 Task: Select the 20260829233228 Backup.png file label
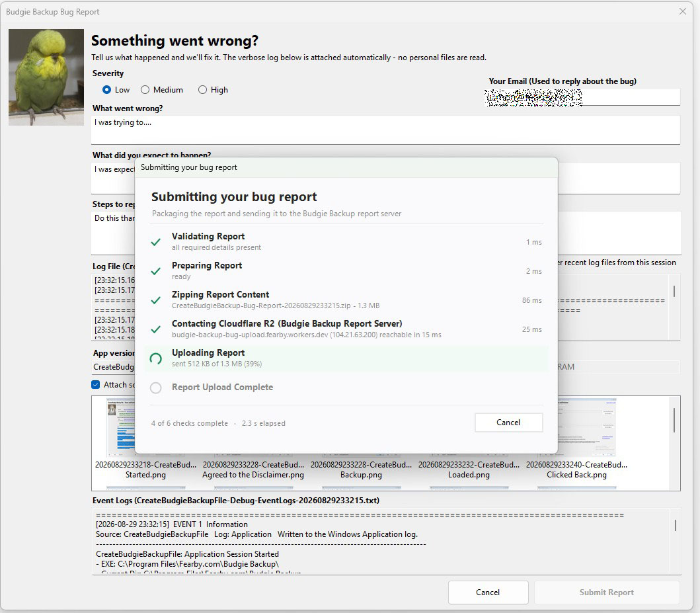click(x=361, y=470)
